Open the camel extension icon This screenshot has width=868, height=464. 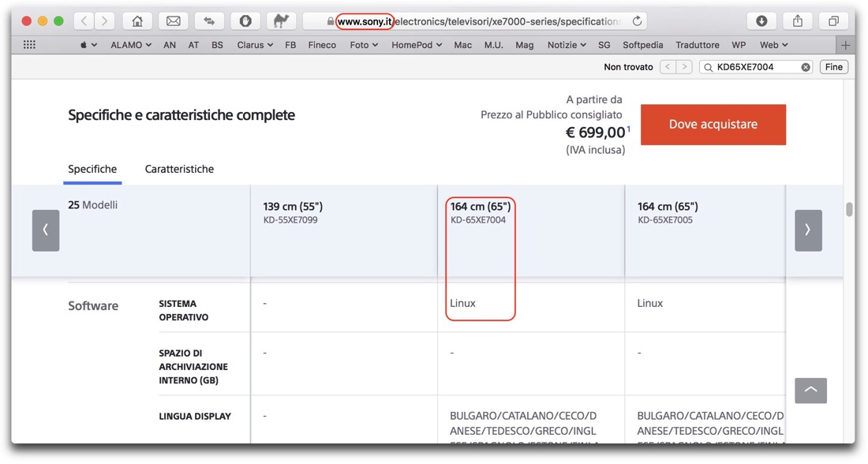(281, 21)
